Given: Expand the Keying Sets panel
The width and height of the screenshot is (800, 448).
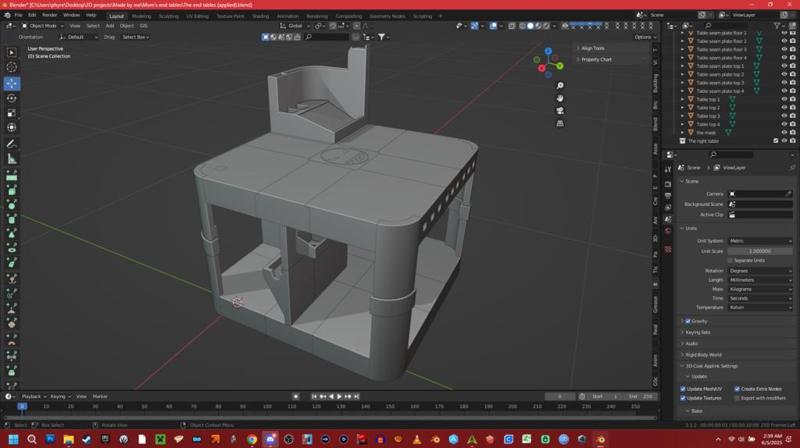Looking at the screenshot, I should pos(698,332).
